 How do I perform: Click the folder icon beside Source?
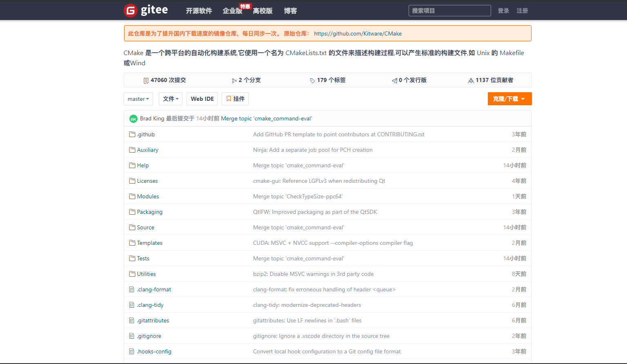click(x=131, y=227)
